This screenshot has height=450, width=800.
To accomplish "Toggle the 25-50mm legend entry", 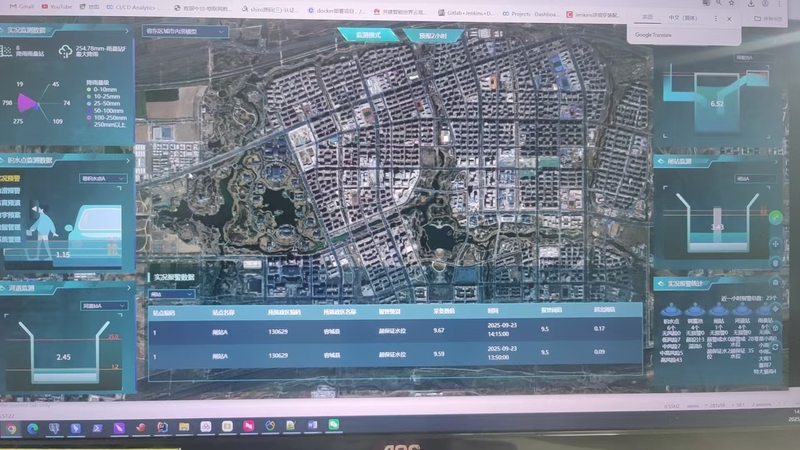I will [104, 104].
